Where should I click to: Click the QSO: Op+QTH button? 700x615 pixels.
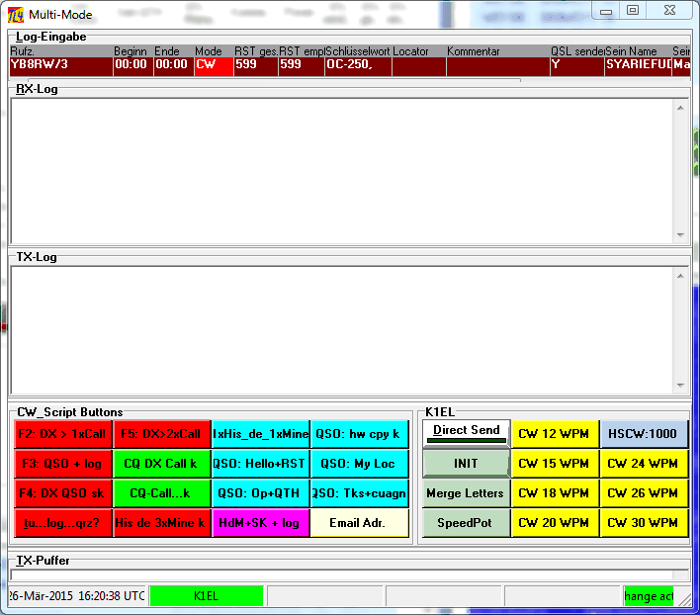pos(260,493)
